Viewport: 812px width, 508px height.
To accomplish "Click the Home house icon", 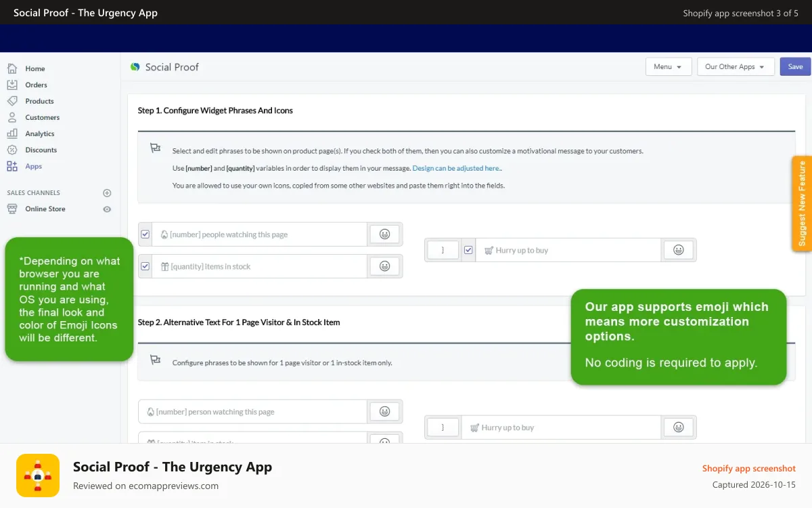I will [x=12, y=68].
